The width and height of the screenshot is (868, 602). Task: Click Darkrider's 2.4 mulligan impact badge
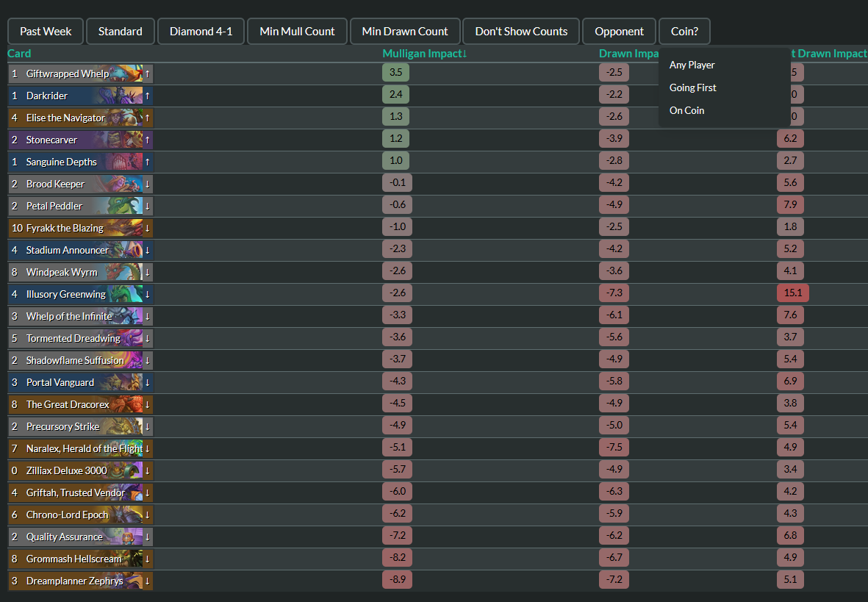(396, 94)
